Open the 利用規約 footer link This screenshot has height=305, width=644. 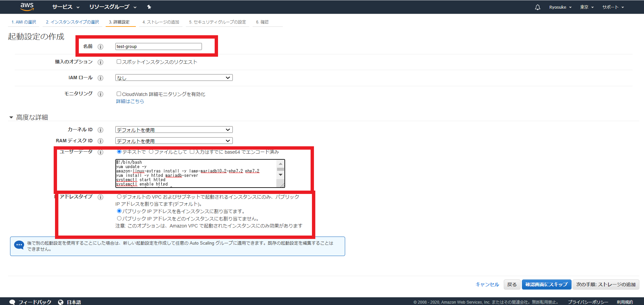(x=625, y=302)
